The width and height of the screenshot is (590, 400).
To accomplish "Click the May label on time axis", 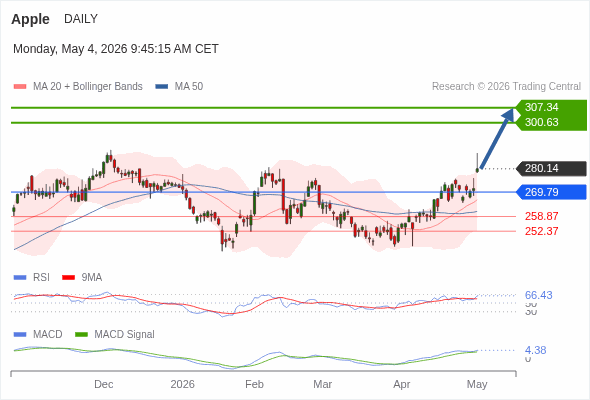I will pyautogui.click(x=477, y=385).
